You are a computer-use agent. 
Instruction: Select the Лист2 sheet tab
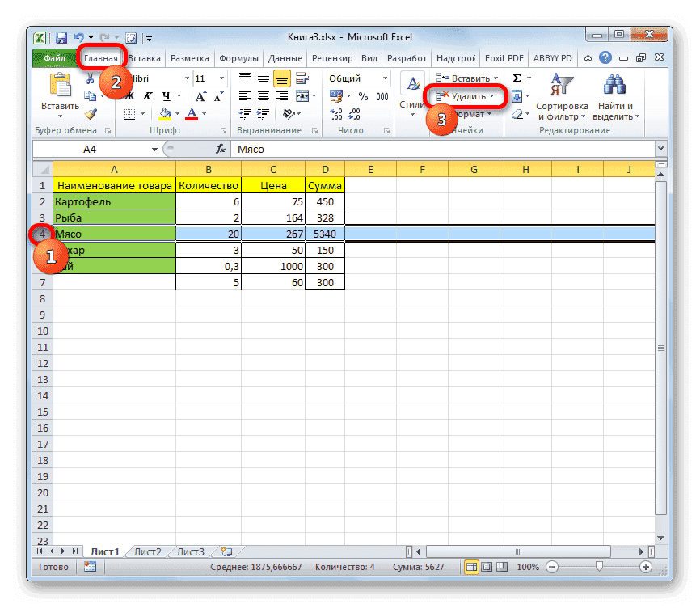click(147, 551)
